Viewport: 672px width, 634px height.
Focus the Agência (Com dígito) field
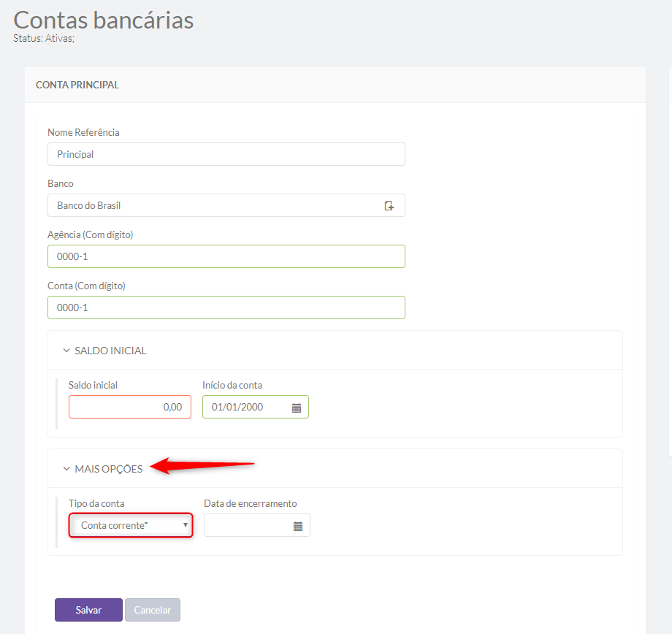[226, 256]
